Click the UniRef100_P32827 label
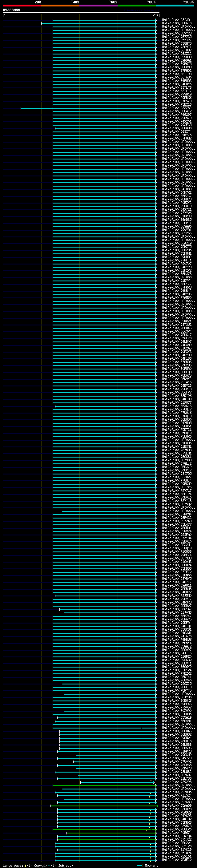 (x=177, y=477)
